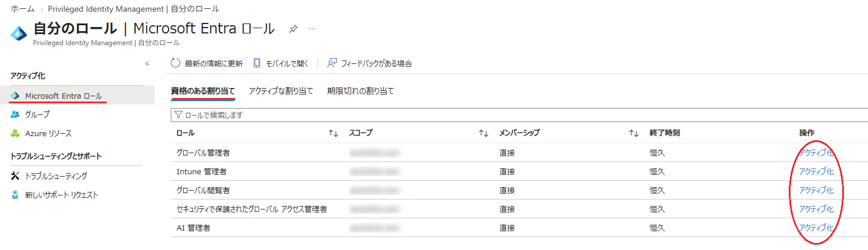Click the セキュリティで保護されたグローバル アクセス管理者 role name
This screenshot has height=250, width=868.
click(x=252, y=209)
